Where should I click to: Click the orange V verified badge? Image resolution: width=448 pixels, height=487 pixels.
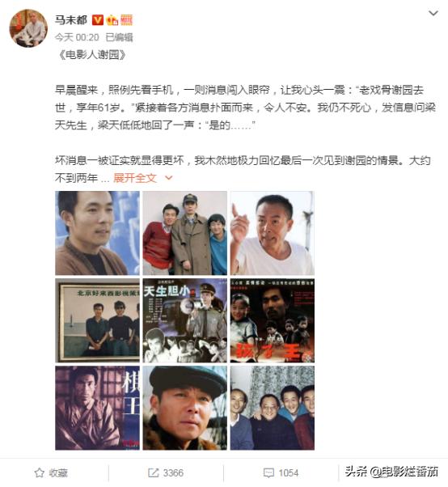98,20
